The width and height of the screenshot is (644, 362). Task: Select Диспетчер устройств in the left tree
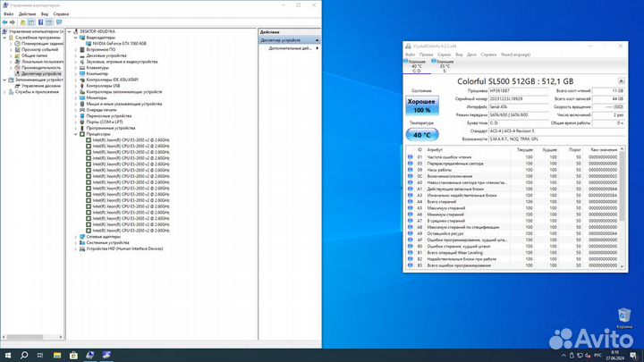click(41, 73)
